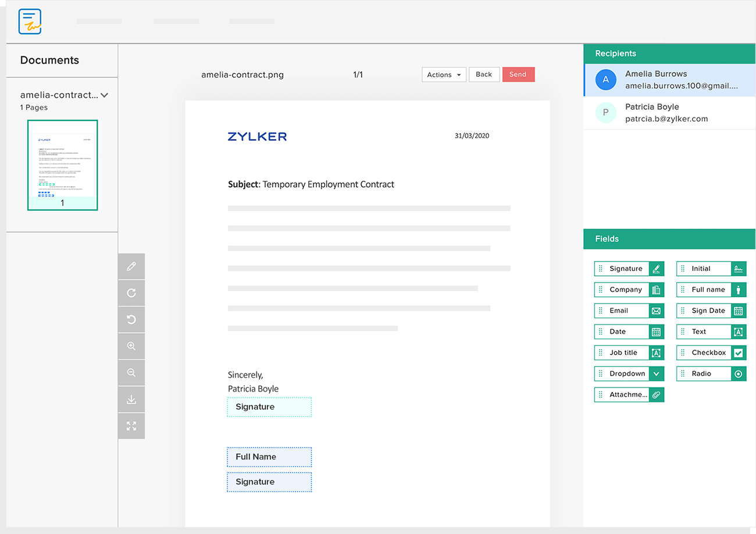This screenshot has width=756, height=534.
Task: Rotate the page clockwise
Action: pyautogui.click(x=131, y=293)
